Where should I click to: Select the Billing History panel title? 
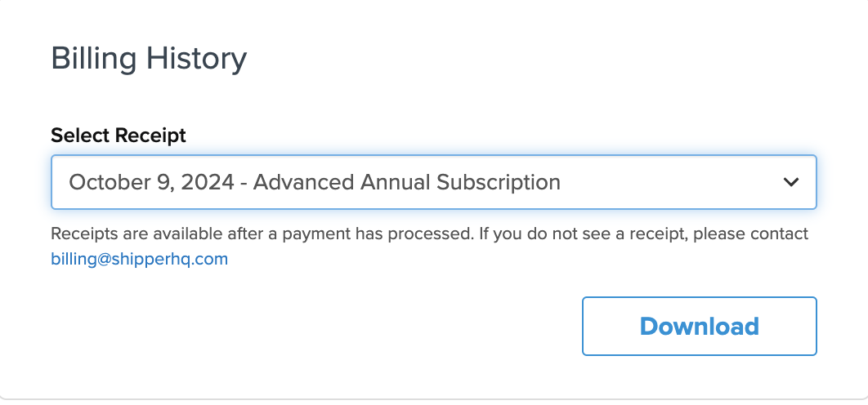149,60
